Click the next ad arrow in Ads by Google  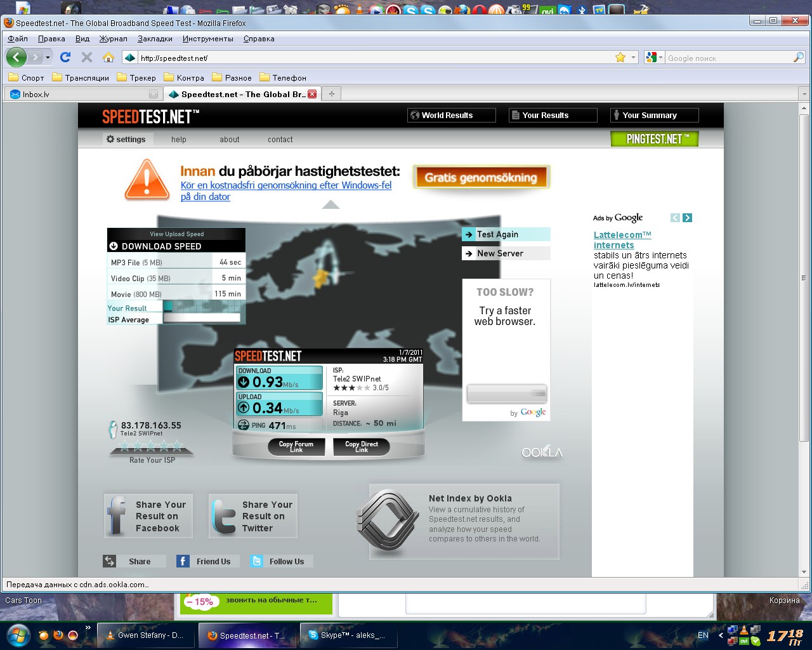687,218
